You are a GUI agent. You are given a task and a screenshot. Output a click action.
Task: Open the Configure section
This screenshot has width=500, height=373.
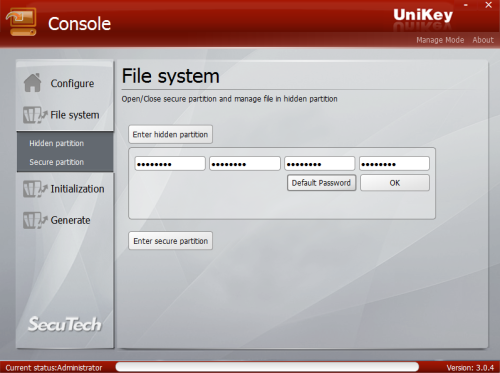[x=72, y=83]
